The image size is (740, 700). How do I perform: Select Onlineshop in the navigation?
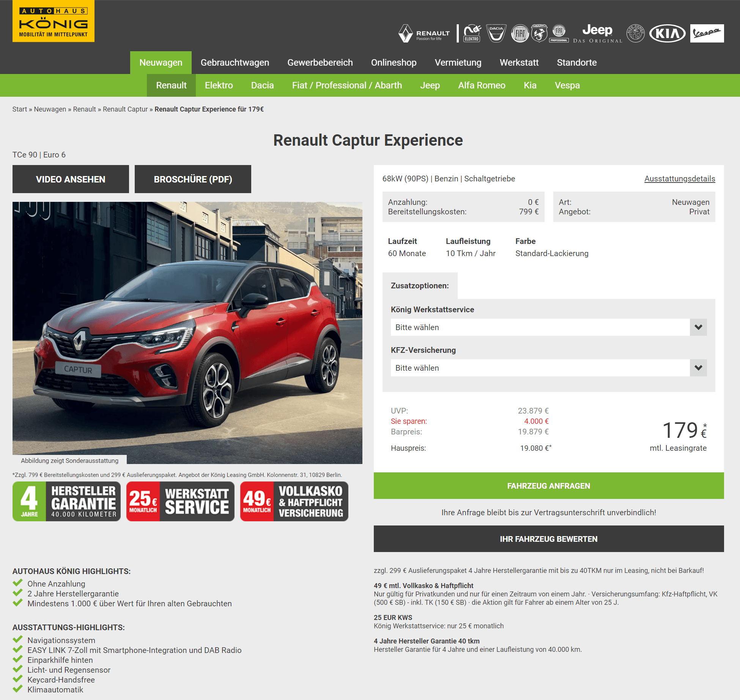coord(394,63)
